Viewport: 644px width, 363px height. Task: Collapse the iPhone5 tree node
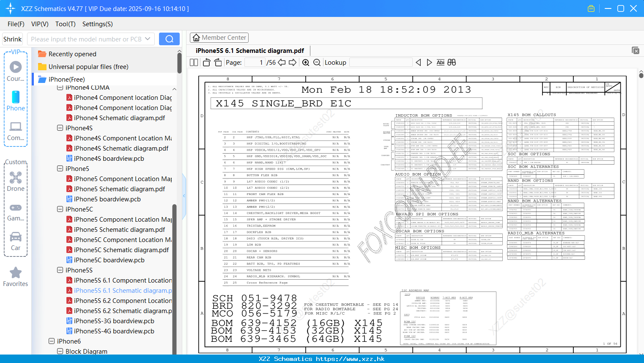pos(60,168)
